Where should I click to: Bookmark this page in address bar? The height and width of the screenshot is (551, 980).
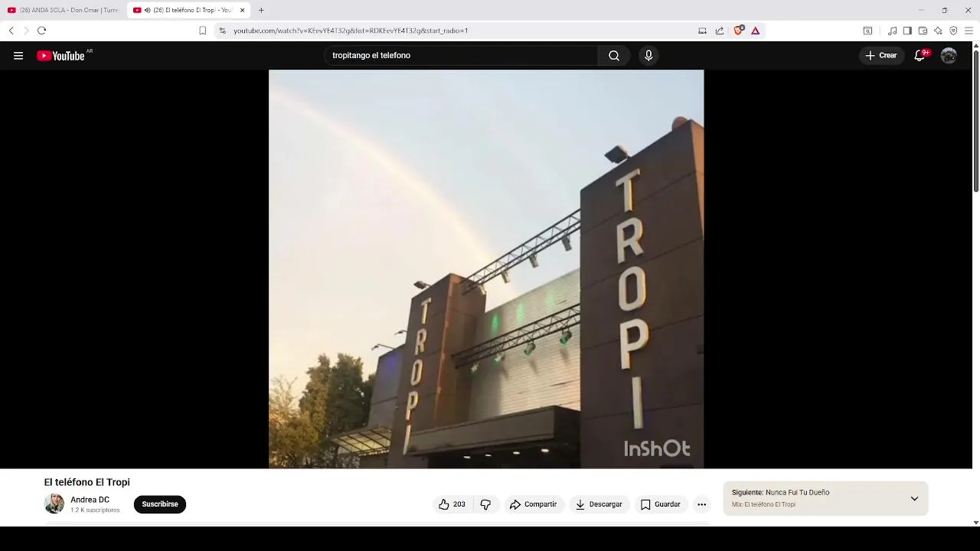pyautogui.click(x=202, y=31)
